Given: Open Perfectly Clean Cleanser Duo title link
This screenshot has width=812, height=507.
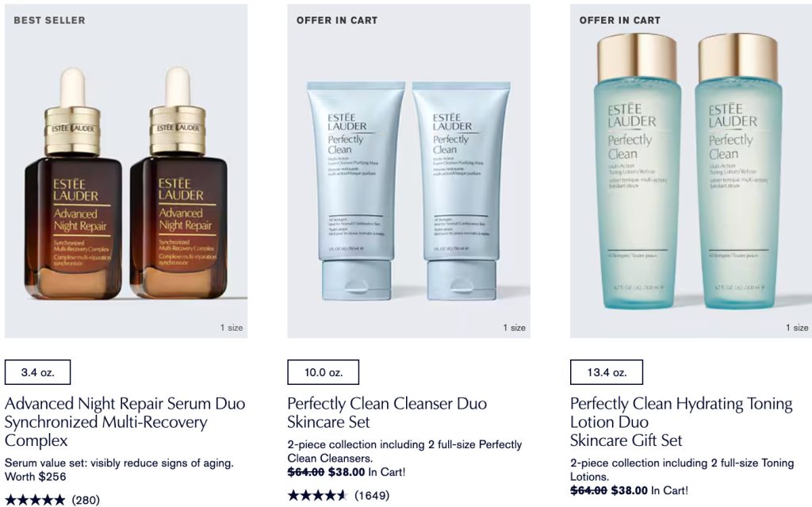Looking at the screenshot, I should pos(387,413).
